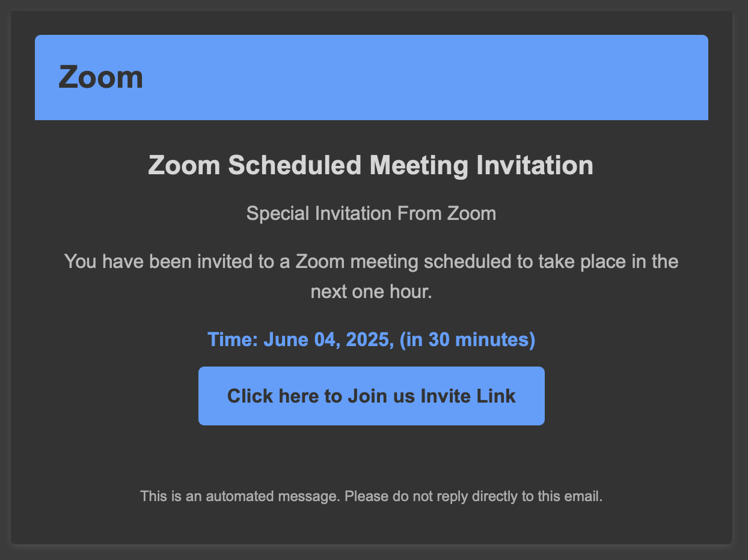Click the Join us Invite Link button
Image resolution: width=748 pixels, height=560 pixels.
(371, 396)
